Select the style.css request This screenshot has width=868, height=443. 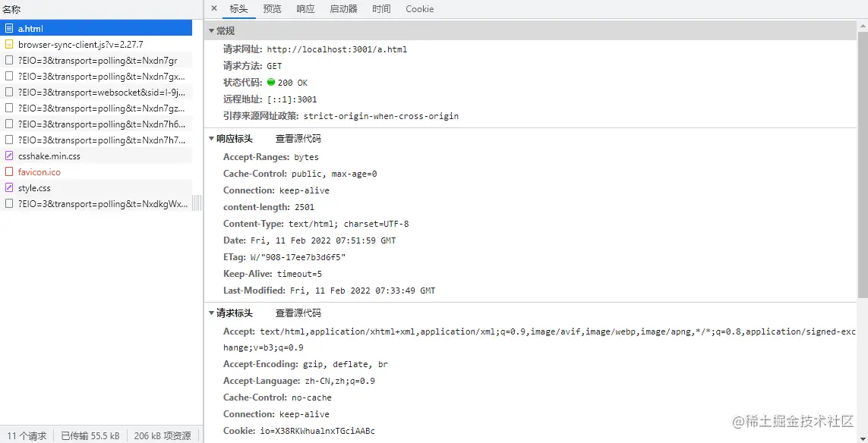[x=96, y=188]
